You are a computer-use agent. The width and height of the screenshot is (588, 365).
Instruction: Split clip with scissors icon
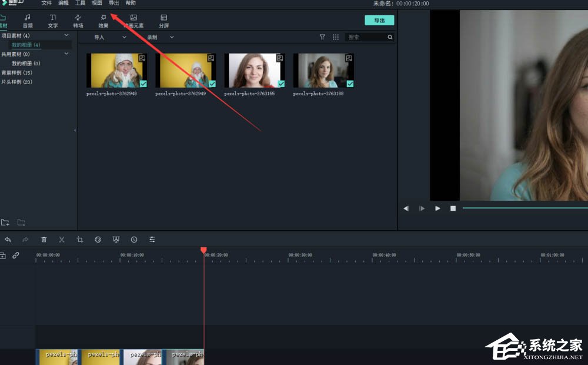pyautogui.click(x=62, y=240)
